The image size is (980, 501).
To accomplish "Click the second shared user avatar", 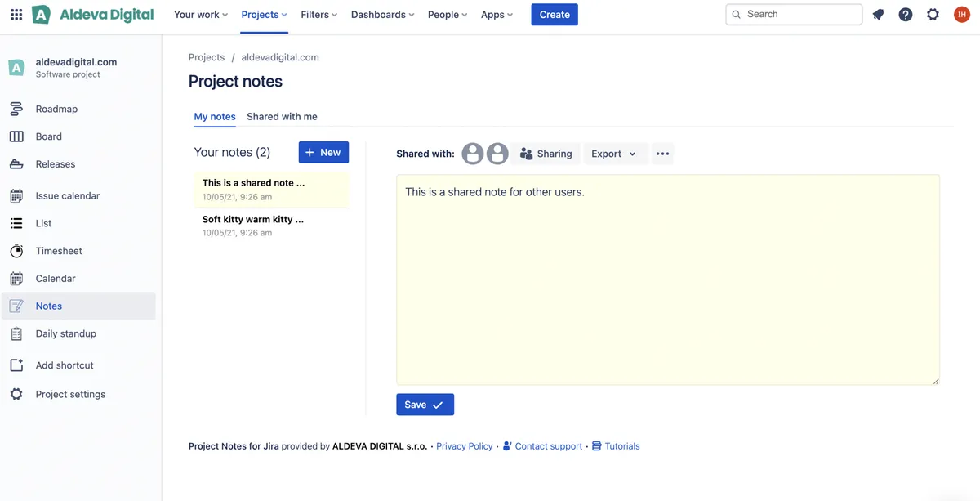I will 497,154.
